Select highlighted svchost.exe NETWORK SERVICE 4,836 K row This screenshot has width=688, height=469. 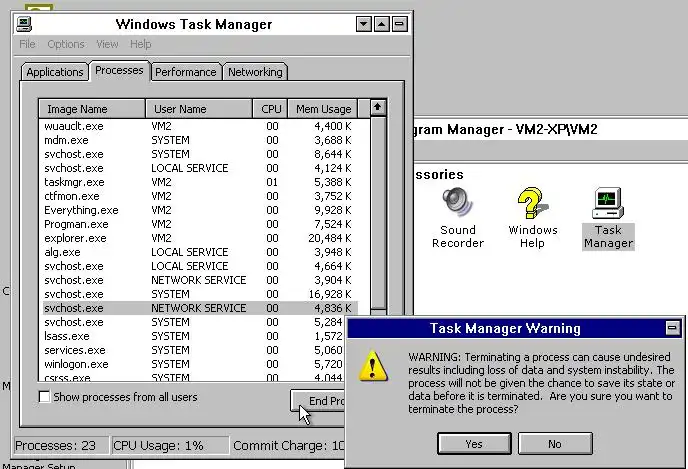click(200, 308)
